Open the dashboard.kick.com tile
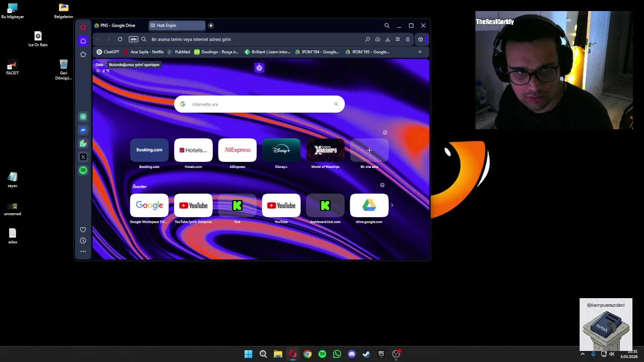The width and height of the screenshot is (644, 362). tap(325, 206)
